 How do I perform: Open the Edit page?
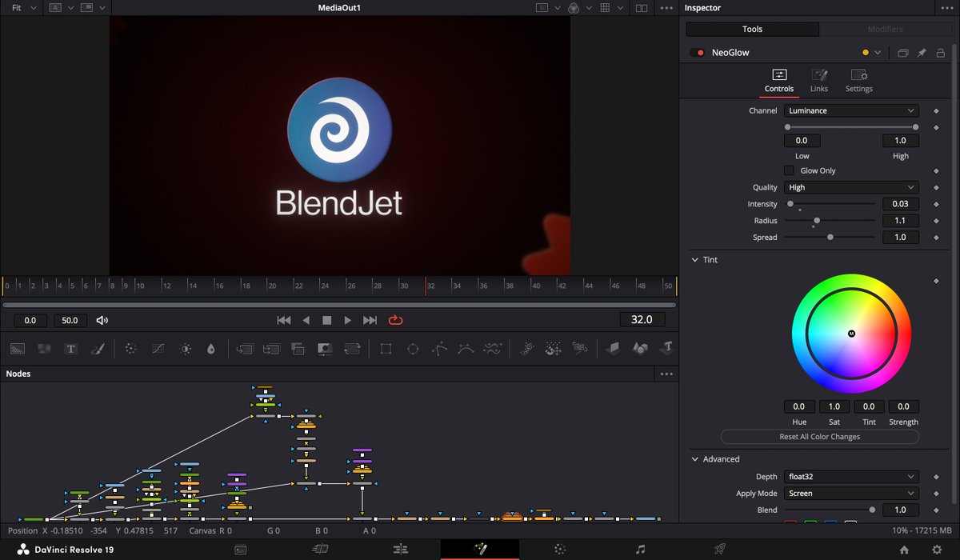click(400, 550)
